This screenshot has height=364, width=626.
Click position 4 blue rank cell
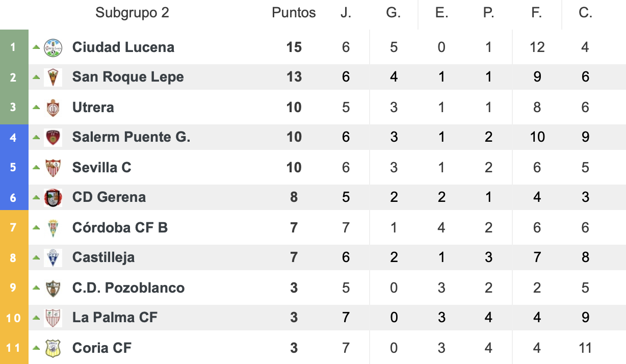click(x=14, y=138)
